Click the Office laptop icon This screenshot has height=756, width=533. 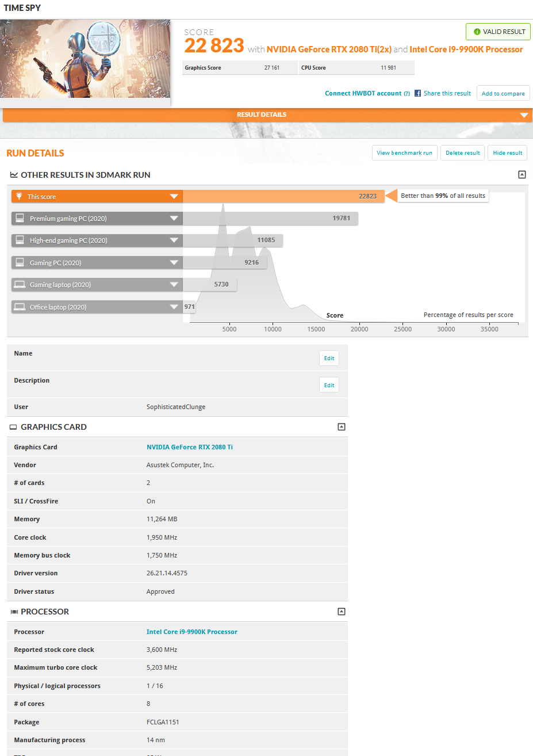[x=20, y=307]
